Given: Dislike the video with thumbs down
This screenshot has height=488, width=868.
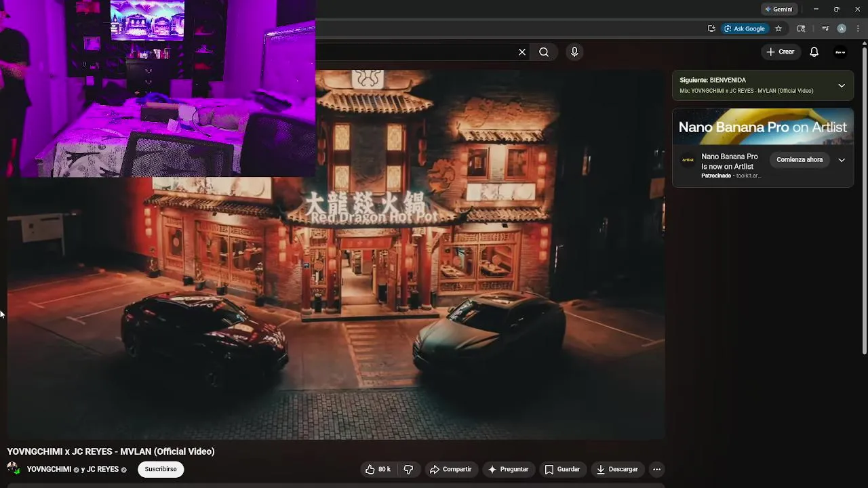Looking at the screenshot, I should (408, 469).
